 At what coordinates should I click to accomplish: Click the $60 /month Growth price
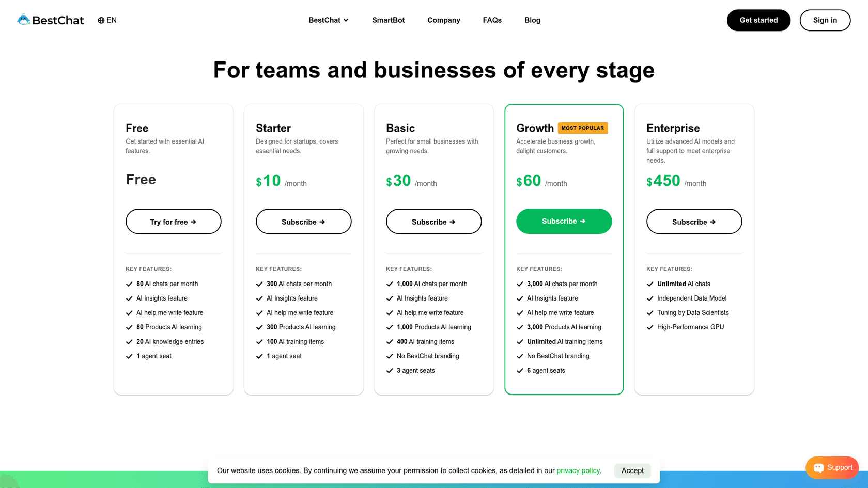click(x=541, y=181)
